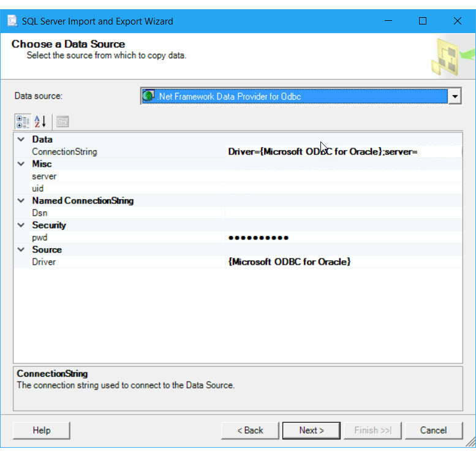Go to the previous step with Back

click(250, 430)
